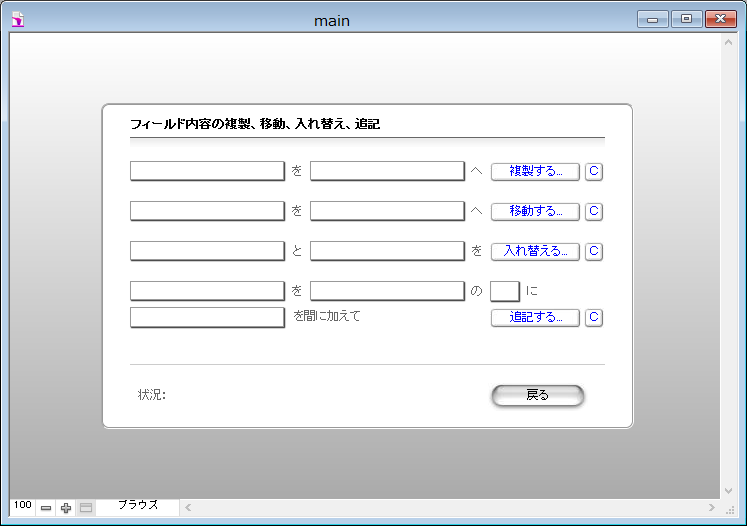747x526 pixels.
Task: Focus the first source field in copy row
Action: [207, 171]
